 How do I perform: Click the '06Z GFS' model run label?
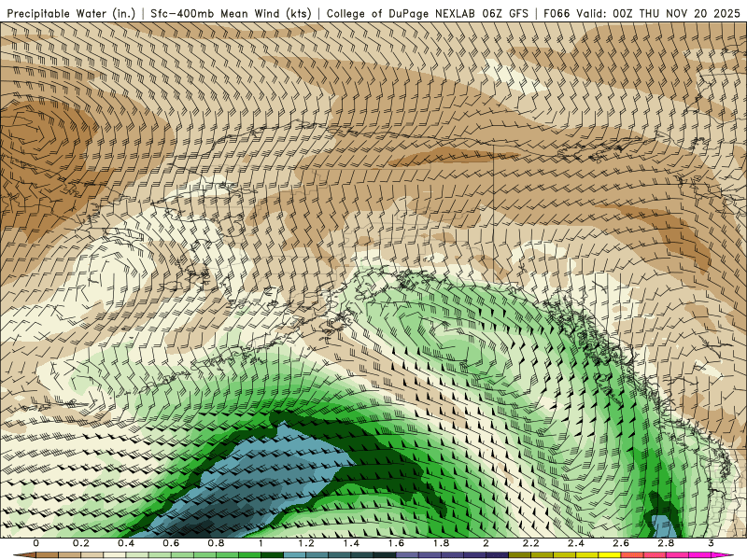click(505, 14)
